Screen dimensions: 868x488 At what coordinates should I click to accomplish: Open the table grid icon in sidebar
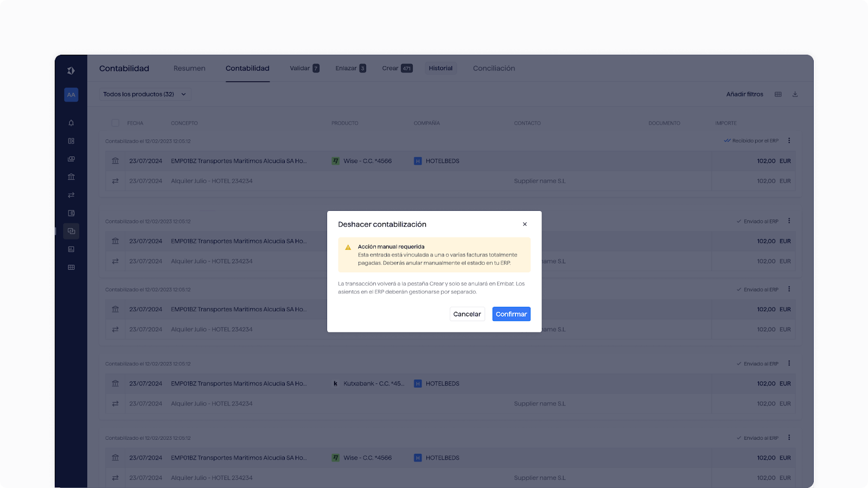click(71, 267)
